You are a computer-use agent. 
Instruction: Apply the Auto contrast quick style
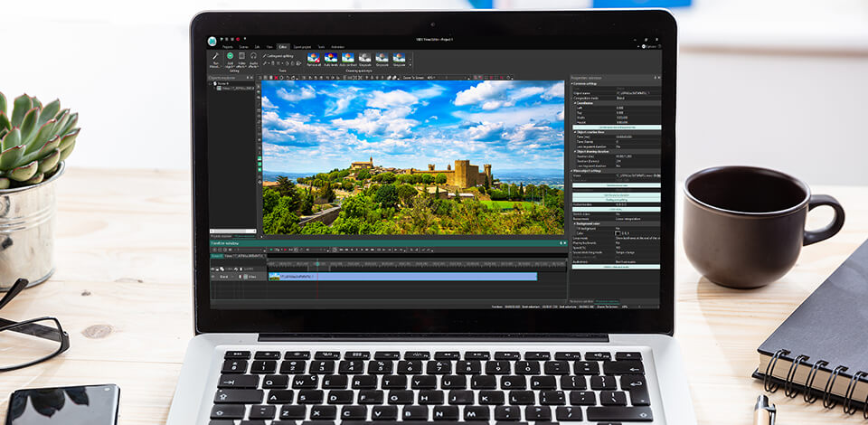[x=347, y=59]
